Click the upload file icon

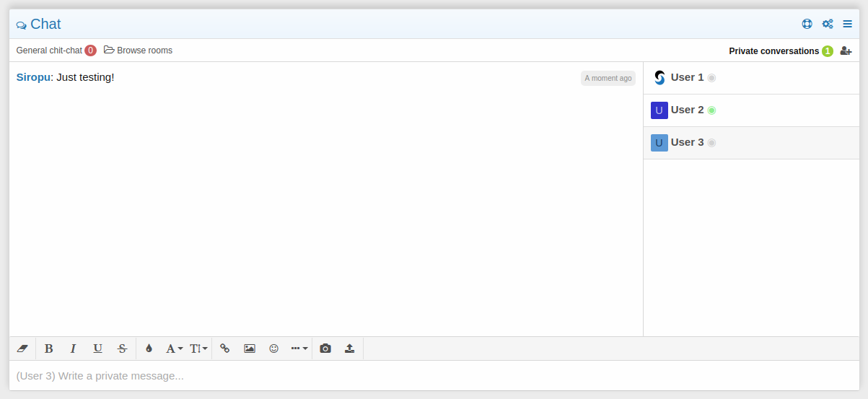(349, 348)
